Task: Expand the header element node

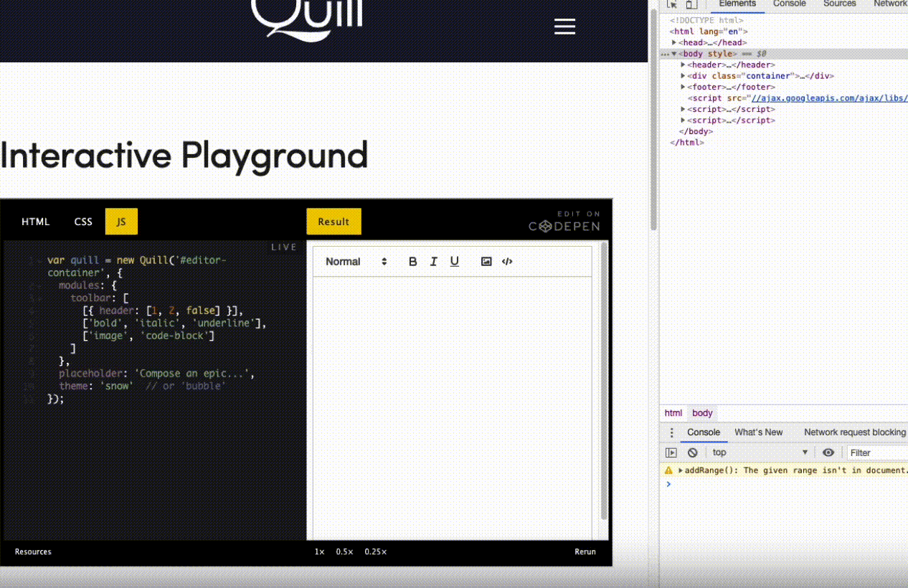Action: [x=684, y=65]
